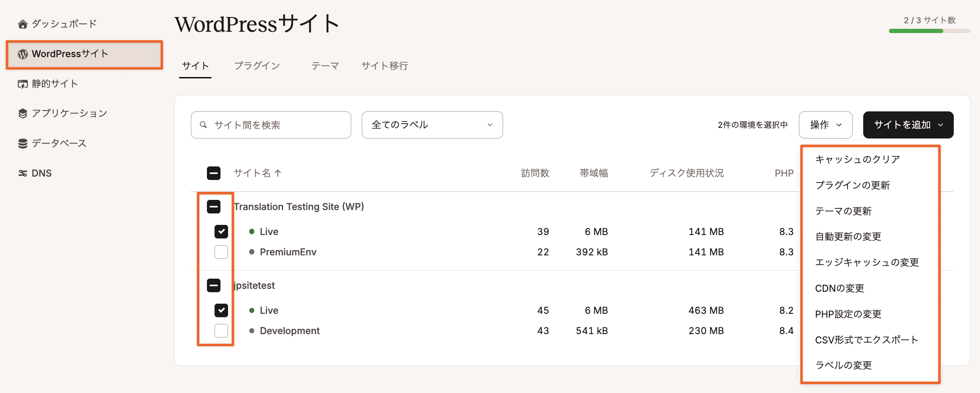Open the Development environment

[290, 331]
